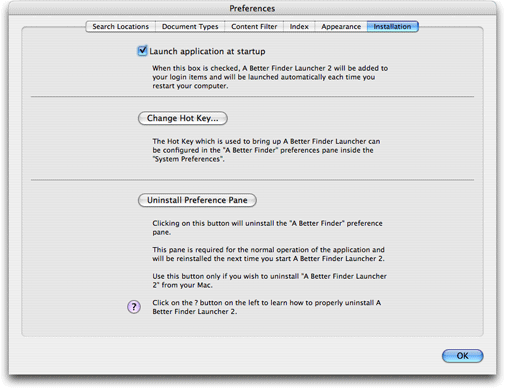Click the purple help question mark button
Screen dimensions: 505x389
134,307
